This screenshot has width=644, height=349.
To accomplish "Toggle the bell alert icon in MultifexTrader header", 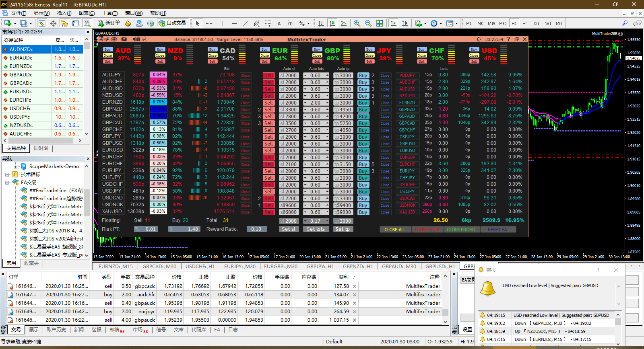I will point(144,39).
